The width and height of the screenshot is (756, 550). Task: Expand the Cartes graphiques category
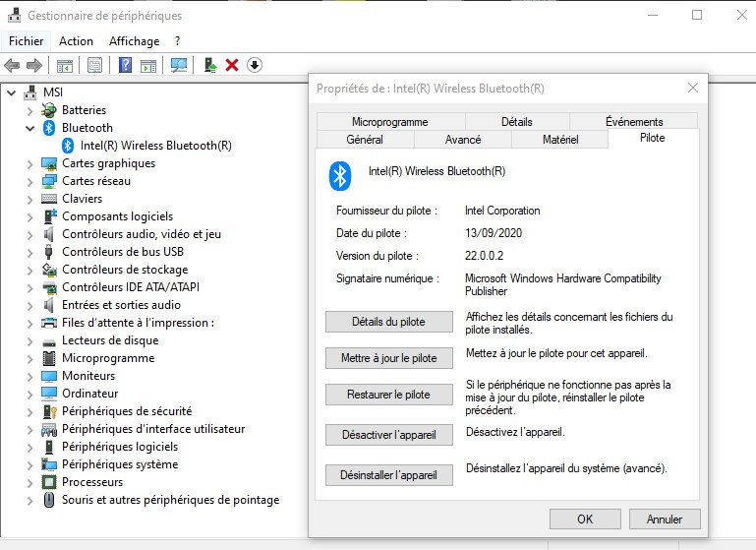pyautogui.click(x=29, y=164)
